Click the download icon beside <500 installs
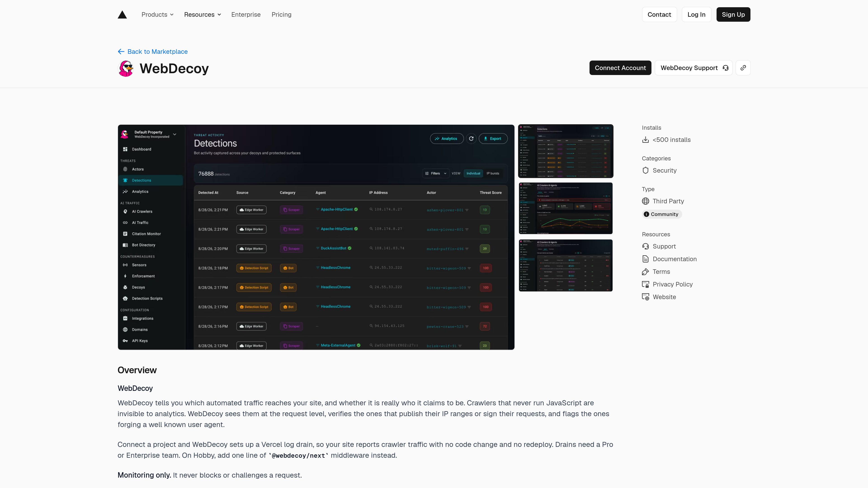The width and height of the screenshot is (868, 488). 645,140
